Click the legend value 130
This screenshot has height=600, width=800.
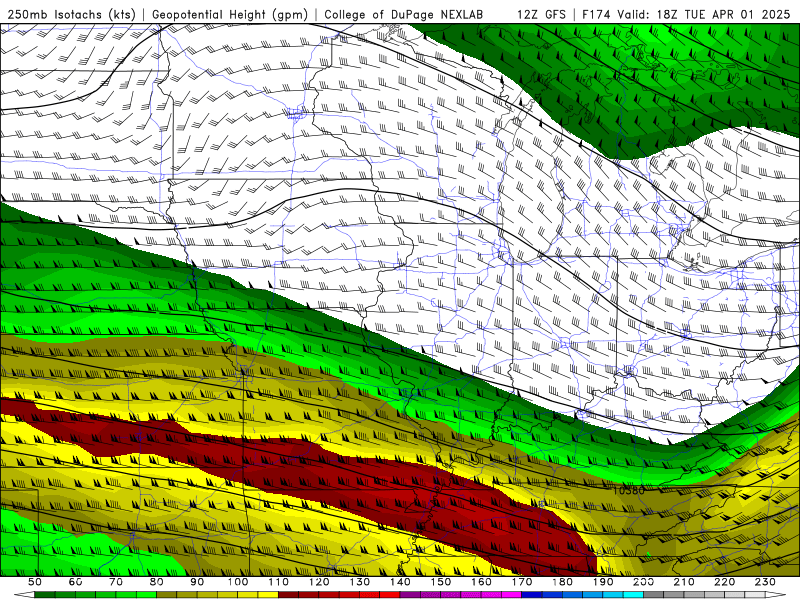(360, 582)
